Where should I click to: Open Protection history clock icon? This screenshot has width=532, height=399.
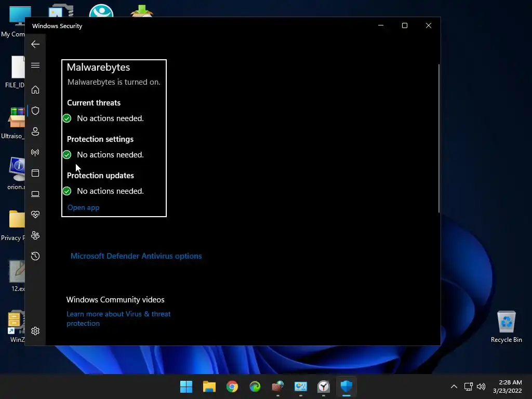(35, 256)
